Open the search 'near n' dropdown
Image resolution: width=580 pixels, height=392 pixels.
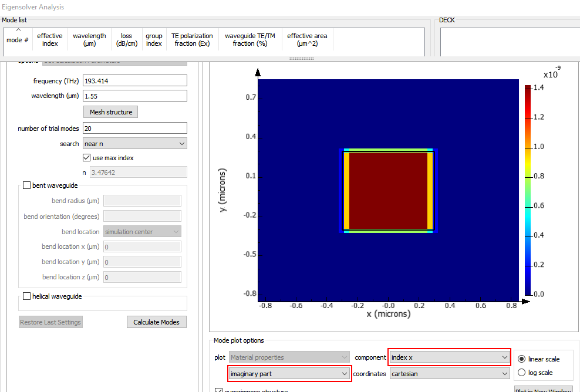coord(135,144)
